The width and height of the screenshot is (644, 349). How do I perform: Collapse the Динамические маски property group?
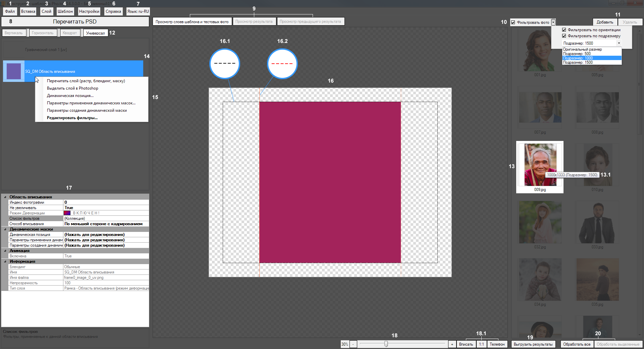coord(5,229)
